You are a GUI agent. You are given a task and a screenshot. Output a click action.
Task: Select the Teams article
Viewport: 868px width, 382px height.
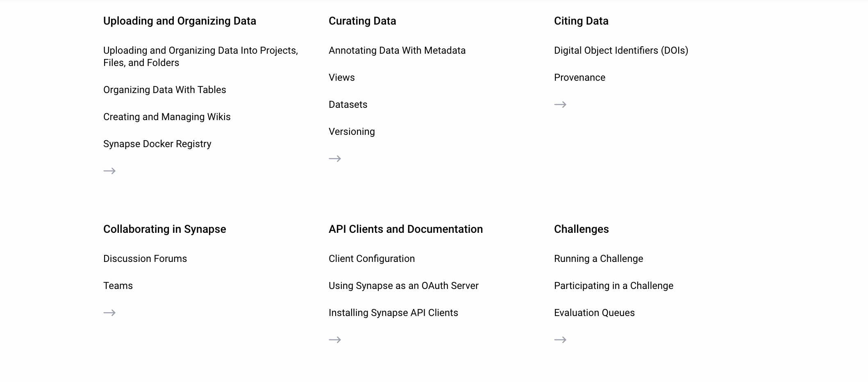tap(118, 286)
